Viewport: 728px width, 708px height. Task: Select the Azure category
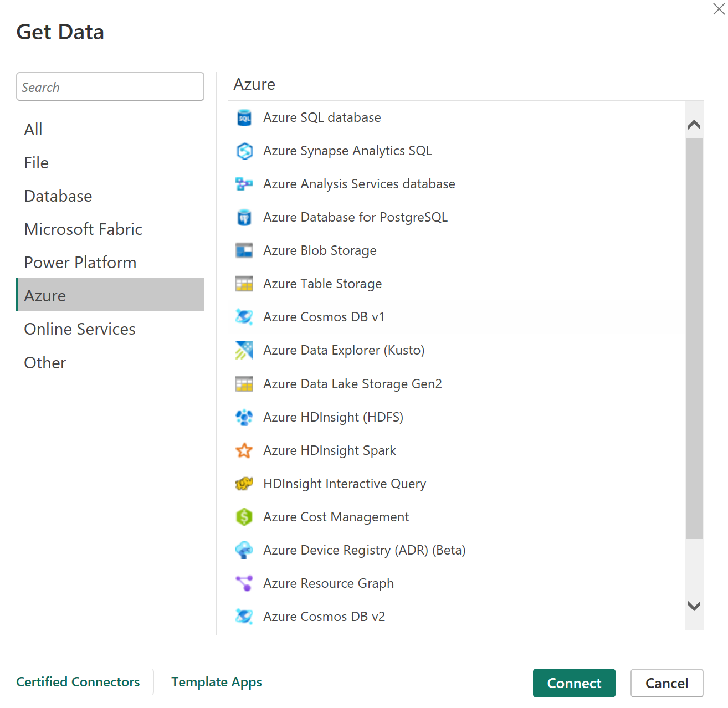coord(110,295)
